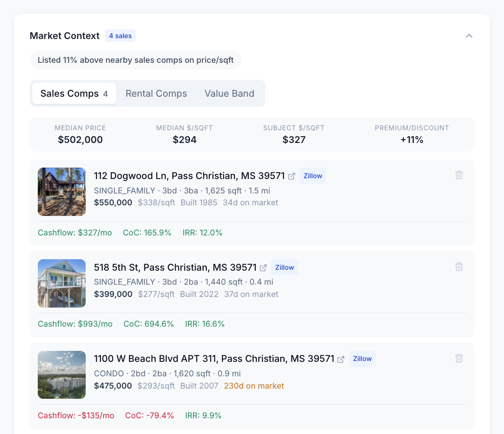
Task: Open external listing link for 112 Dogwood Ln
Action: coord(291,176)
